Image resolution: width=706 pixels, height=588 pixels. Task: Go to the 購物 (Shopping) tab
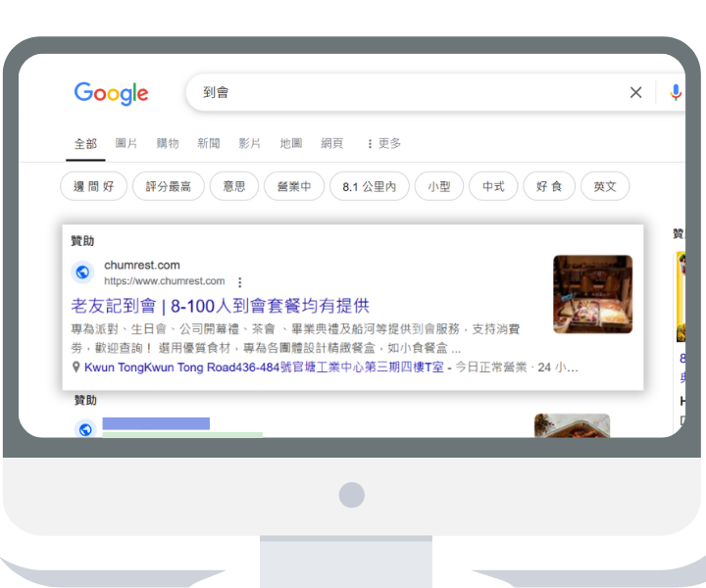pyautogui.click(x=168, y=143)
